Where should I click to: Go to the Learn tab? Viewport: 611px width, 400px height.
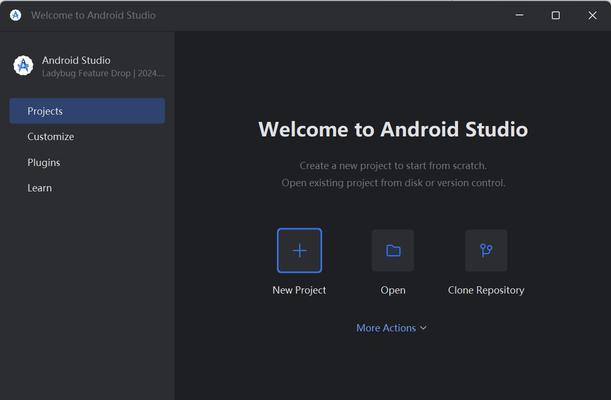(87, 188)
